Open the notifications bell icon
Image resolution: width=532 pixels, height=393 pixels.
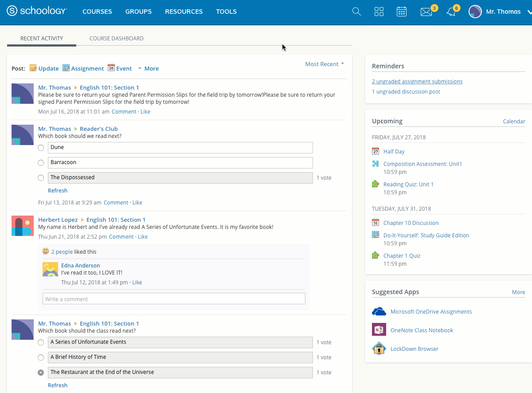(x=451, y=12)
